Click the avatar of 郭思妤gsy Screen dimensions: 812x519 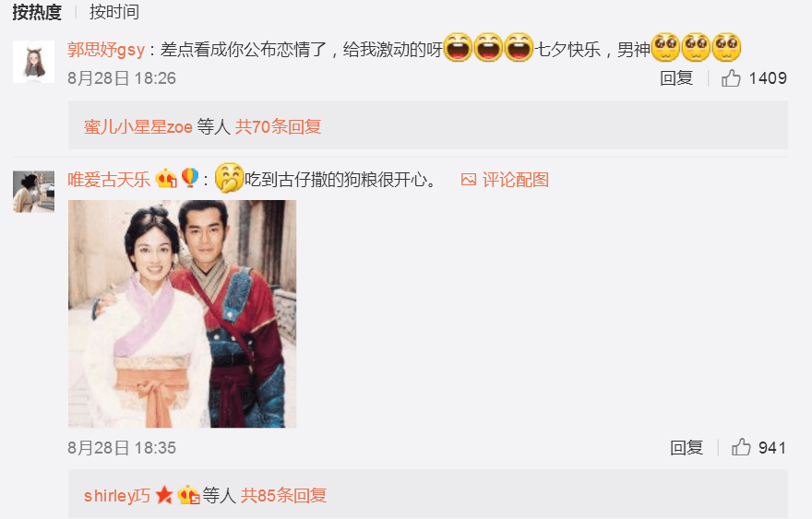tap(33, 62)
